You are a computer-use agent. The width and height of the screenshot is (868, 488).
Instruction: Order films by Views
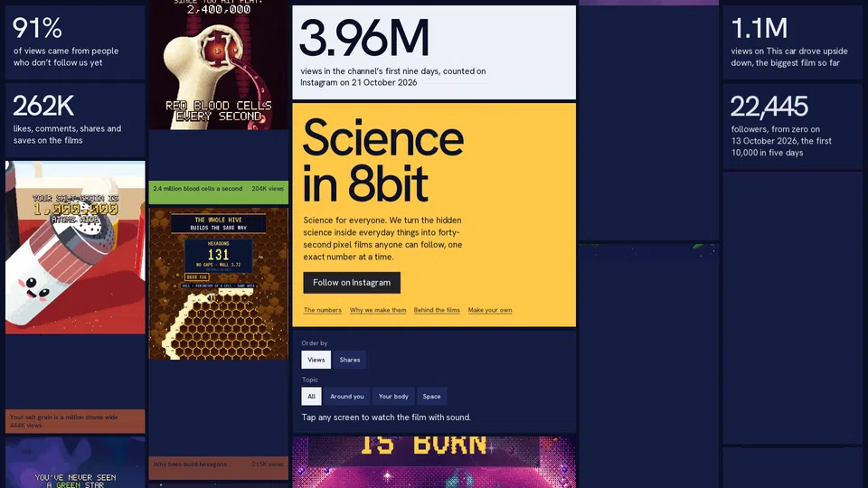pyautogui.click(x=316, y=360)
